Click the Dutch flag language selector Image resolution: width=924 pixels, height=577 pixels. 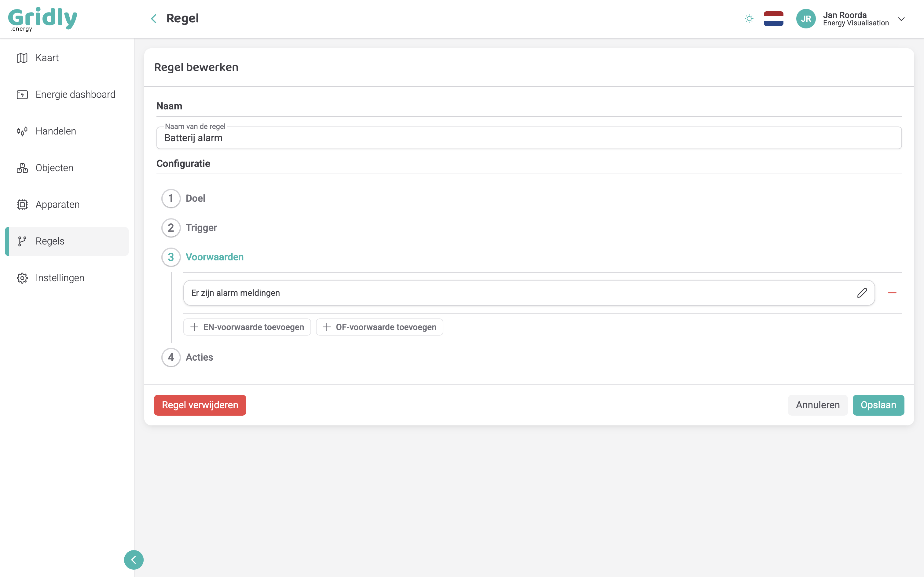coord(773,19)
